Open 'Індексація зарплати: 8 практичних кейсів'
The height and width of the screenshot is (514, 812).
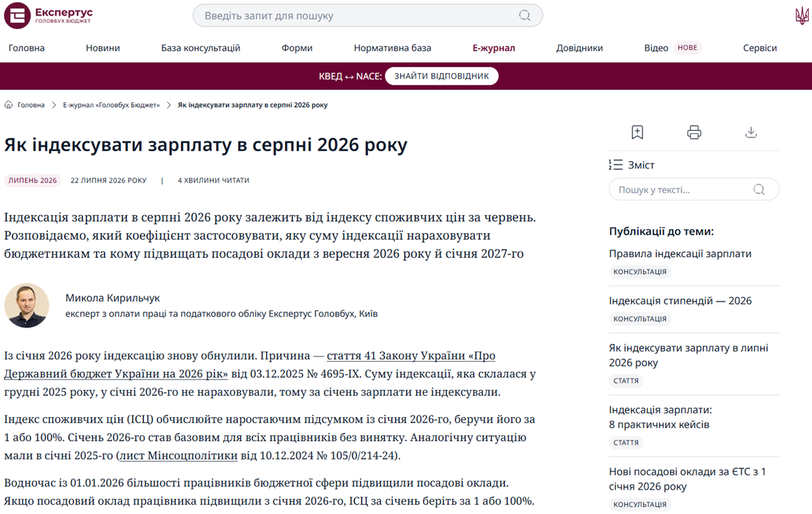coord(660,417)
